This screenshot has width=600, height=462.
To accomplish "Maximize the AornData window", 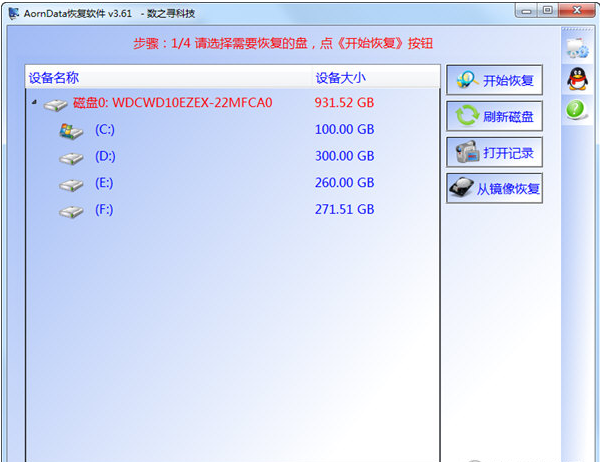I will [548, 10].
